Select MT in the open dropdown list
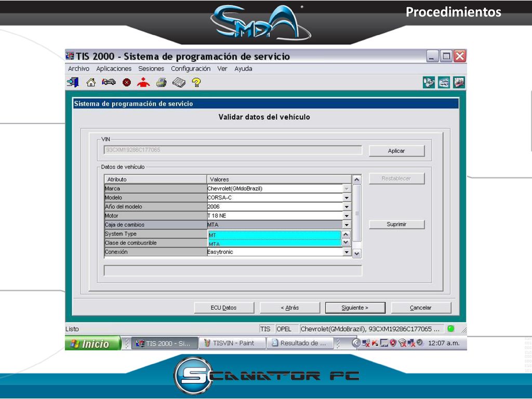 [x=274, y=235]
